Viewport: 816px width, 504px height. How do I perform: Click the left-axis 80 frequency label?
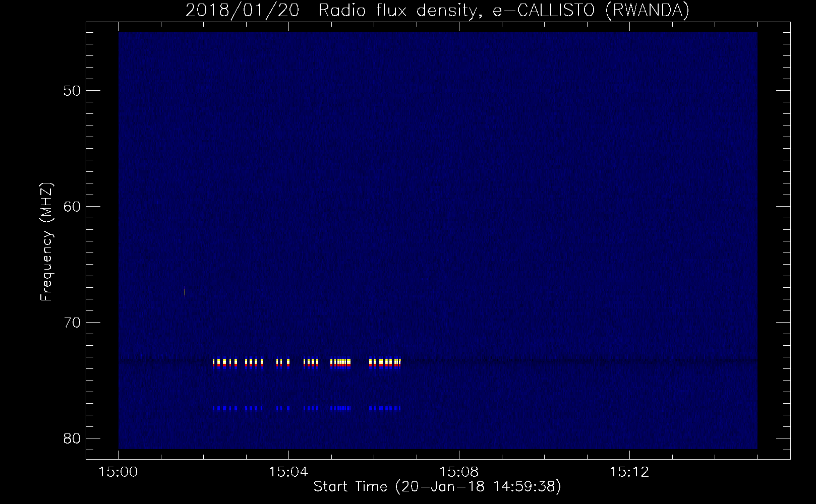click(73, 438)
